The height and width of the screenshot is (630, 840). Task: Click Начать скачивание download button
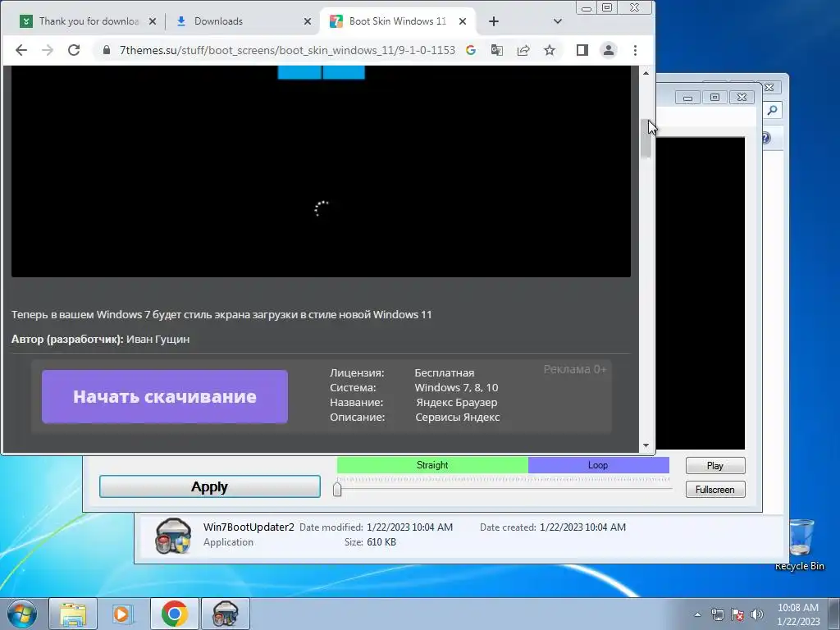pos(165,397)
